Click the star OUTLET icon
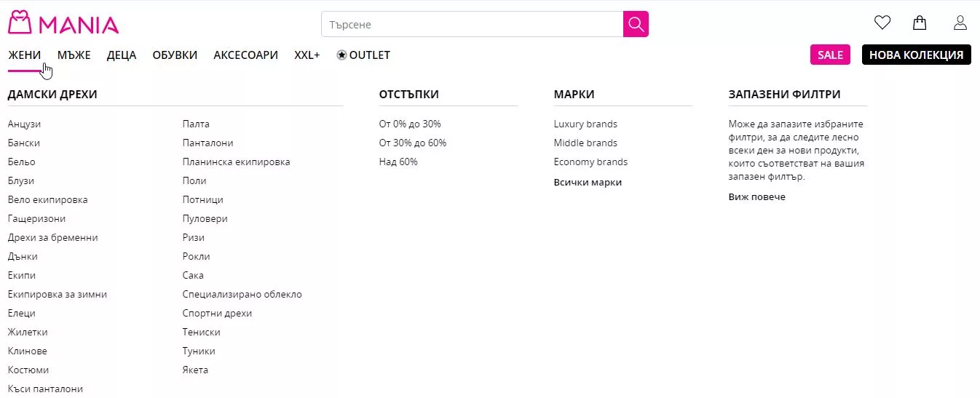This screenshot has width=980, height=398. pyautogui.click(x=341, y=55)
